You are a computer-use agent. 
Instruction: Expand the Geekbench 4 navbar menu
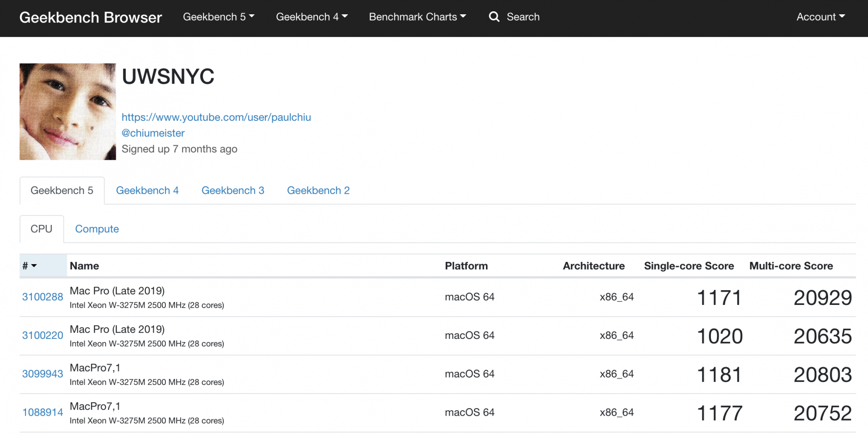click(x=312, y=17)
